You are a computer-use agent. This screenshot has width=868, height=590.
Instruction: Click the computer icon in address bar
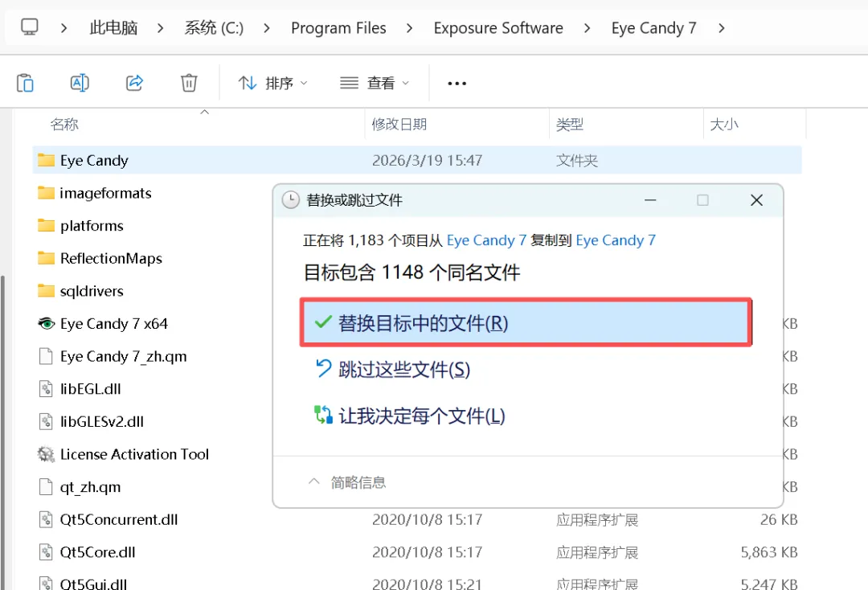(x=30, y=27)
